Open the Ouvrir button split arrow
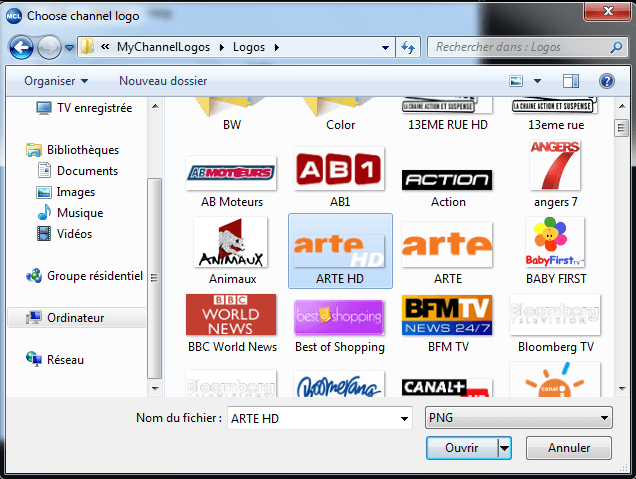This screenshot has width=636, height=479. click(x=504, y=448)
